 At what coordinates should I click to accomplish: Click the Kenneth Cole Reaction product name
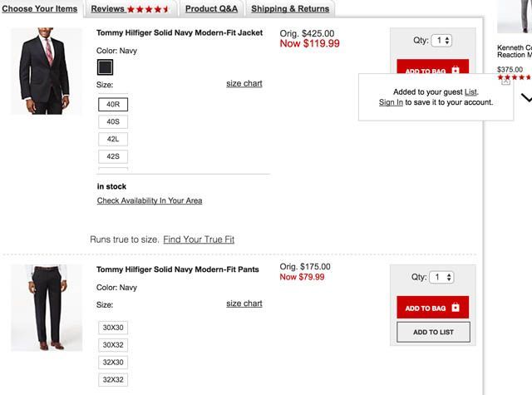tap(515, 52)
